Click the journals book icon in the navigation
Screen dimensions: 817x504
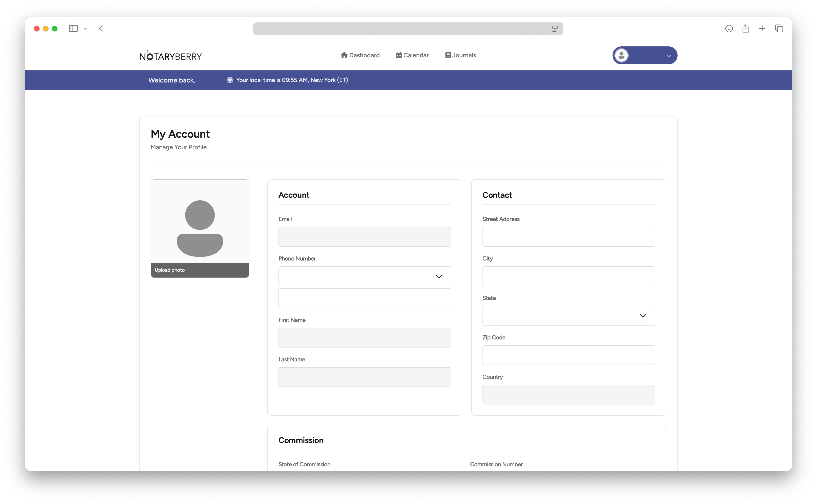[x=448, y=55]
